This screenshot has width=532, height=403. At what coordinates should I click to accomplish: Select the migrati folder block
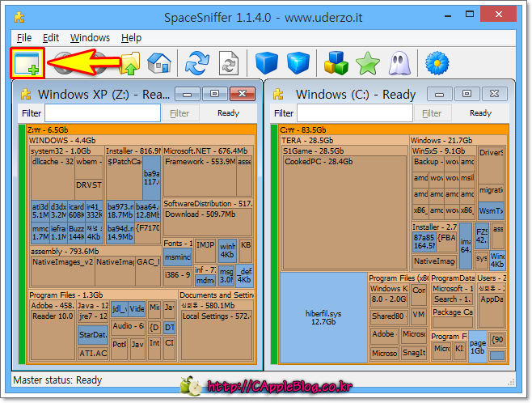coord(491,192)
